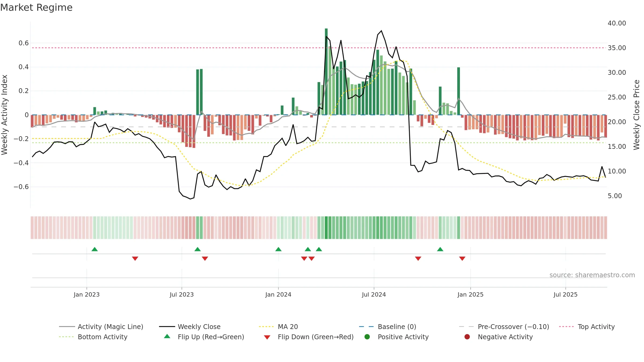Click the Jan 2023 x-axis label
644x362 pixels.
(x=87, y=294)
